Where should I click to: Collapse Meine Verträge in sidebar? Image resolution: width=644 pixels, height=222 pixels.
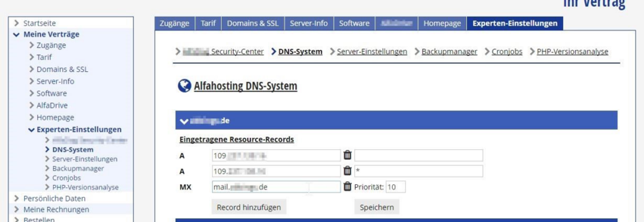point(17,34)
